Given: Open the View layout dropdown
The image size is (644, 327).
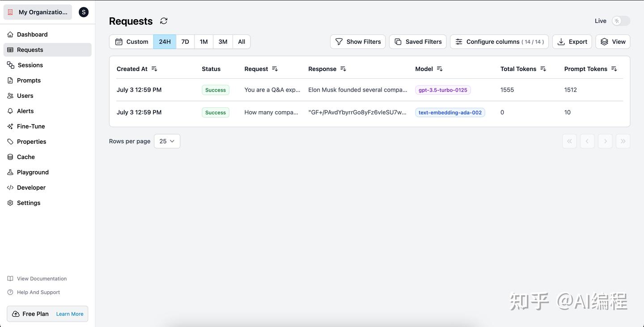Looking at the screenshot, I should tap(612, 42).
